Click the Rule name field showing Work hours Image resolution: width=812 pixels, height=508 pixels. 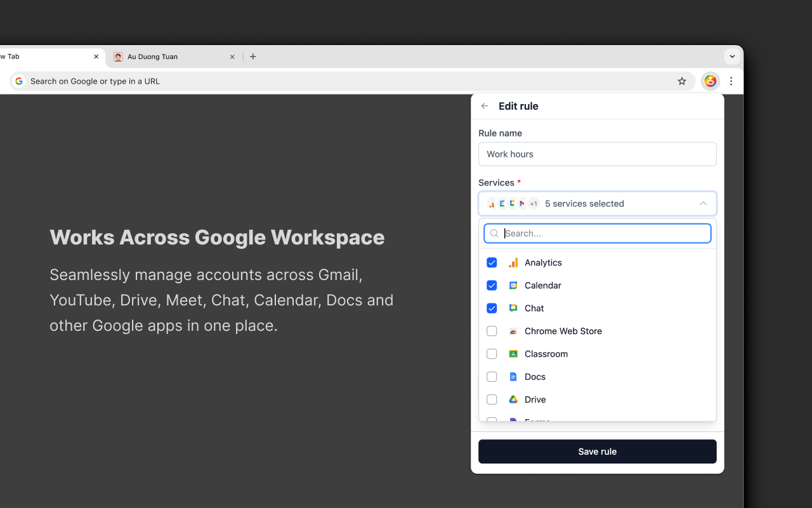[597, 154]
